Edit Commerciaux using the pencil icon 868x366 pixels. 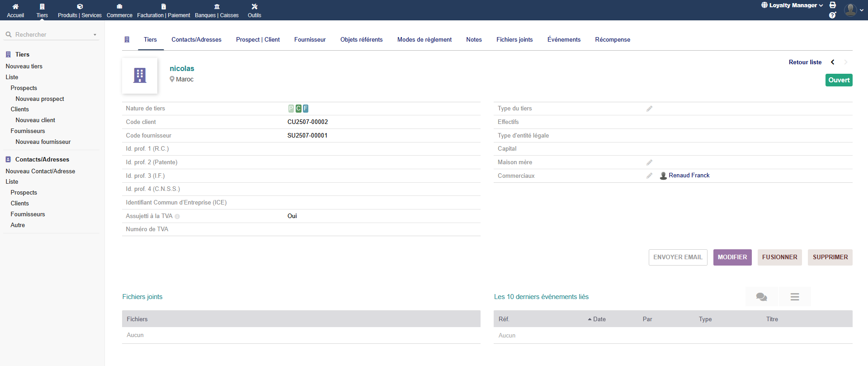click(x=649, y=176)
